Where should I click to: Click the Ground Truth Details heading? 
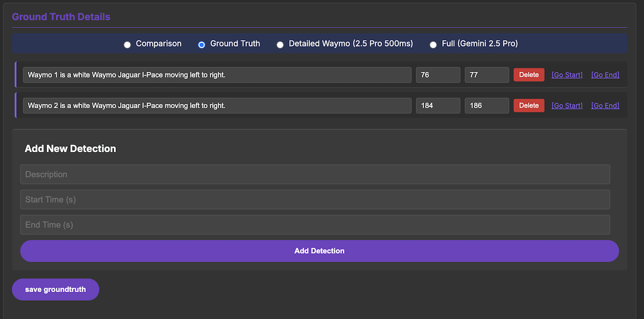click(61, 17)
